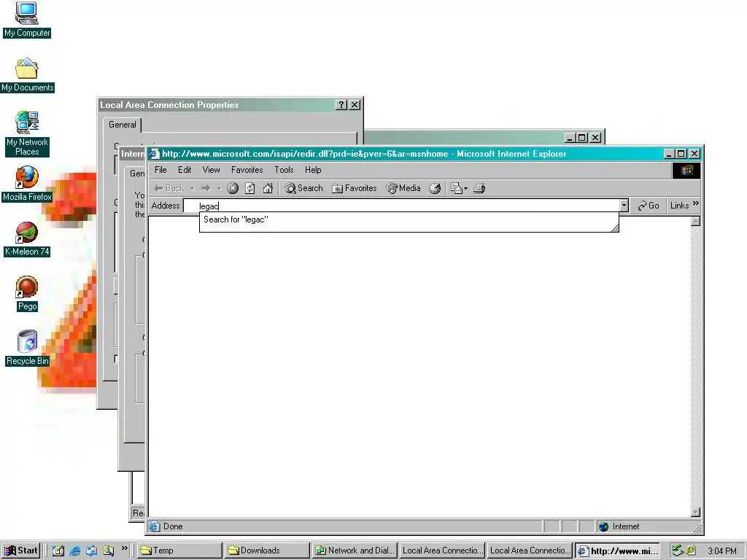Click inside the Address input field

pyautogui.click(x=402, y=206)
